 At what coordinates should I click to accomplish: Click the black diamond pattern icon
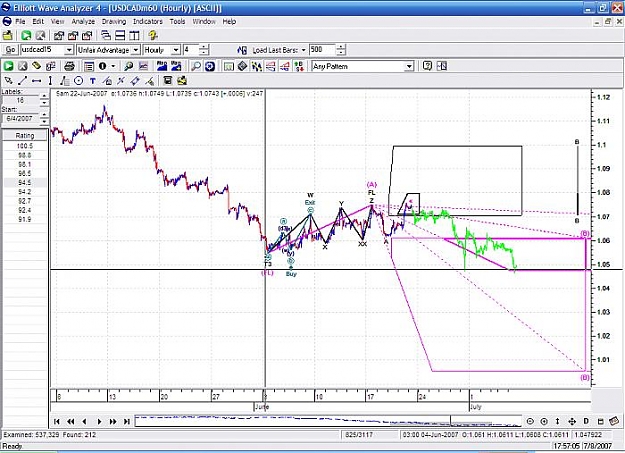(x=242, y=66)
